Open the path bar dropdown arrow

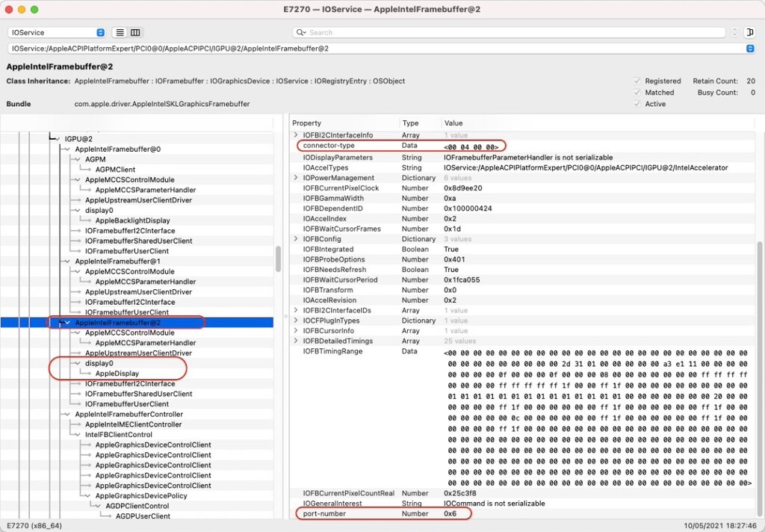click(x=750, y=49)
